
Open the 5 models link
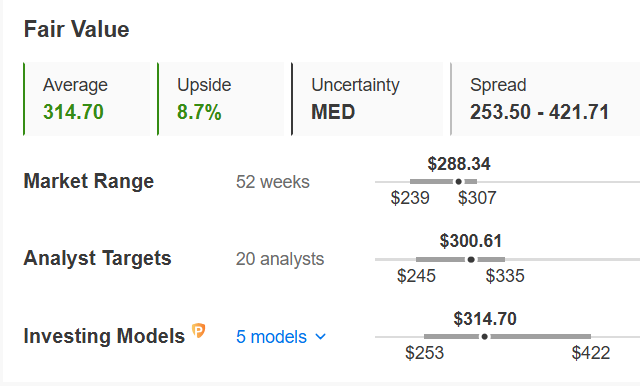click(271, 337)
